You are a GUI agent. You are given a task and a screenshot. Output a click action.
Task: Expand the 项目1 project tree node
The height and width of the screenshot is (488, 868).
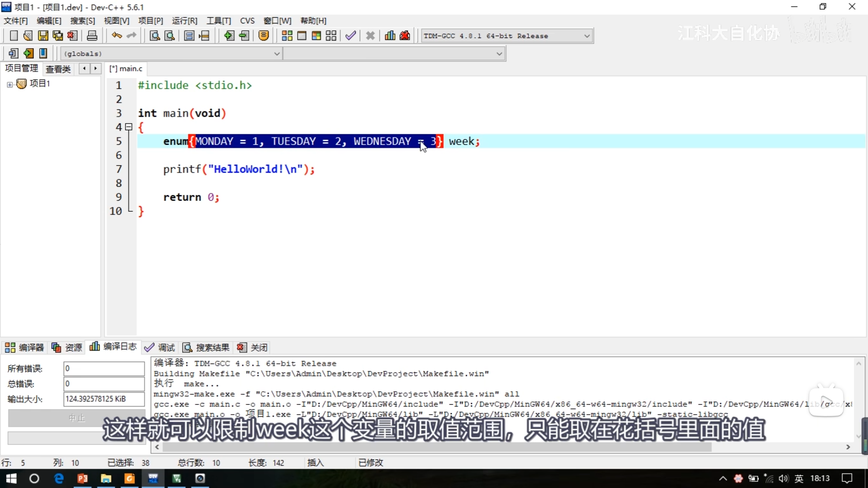click(x=10, y=84)
